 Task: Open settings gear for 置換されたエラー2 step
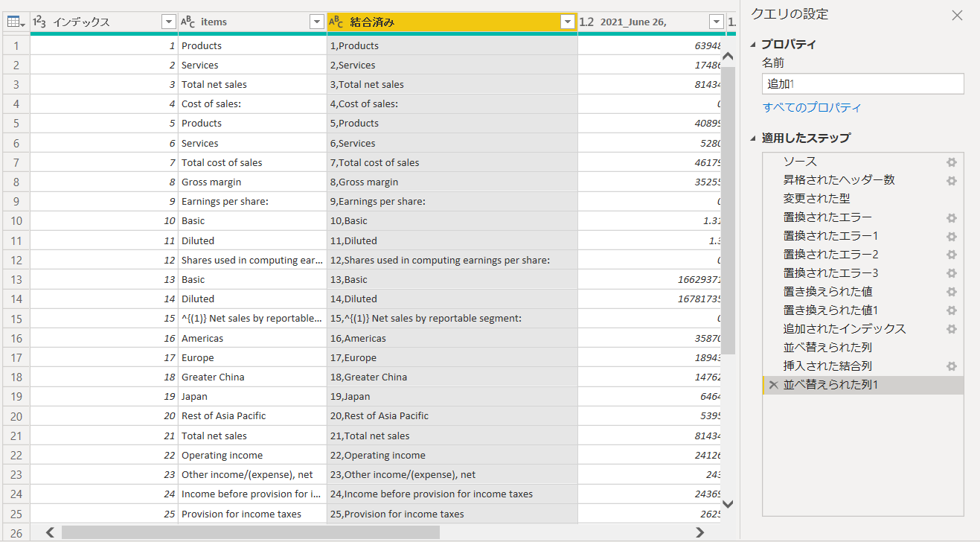click(x=951, y=255)
